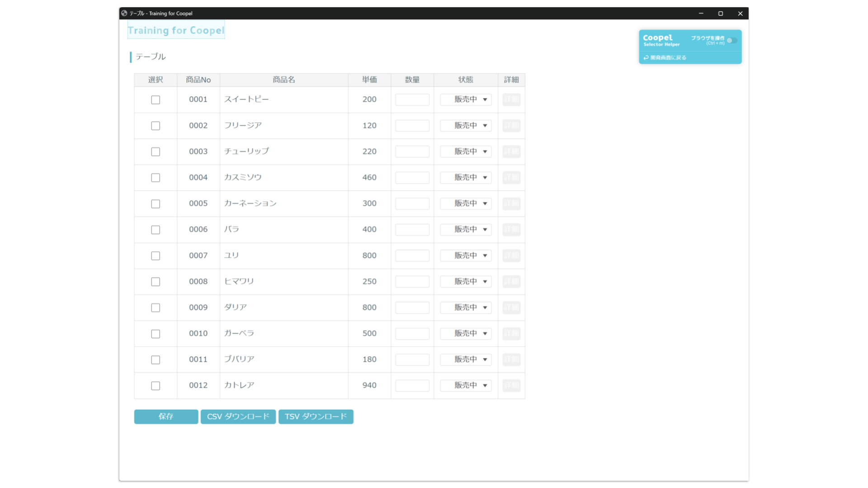Open the 状態 dropdown for ヒマワリ
The image size is (868, 488).
(466, 282)
